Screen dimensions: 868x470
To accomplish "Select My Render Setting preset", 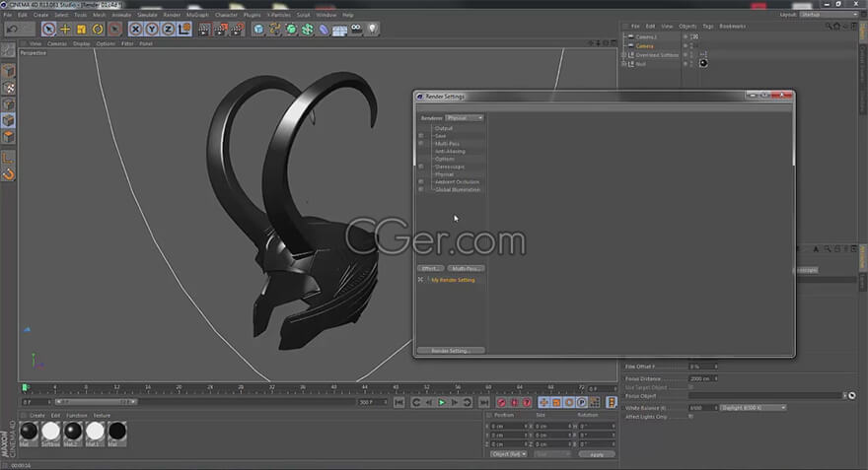I will click(x=453, y=280).
